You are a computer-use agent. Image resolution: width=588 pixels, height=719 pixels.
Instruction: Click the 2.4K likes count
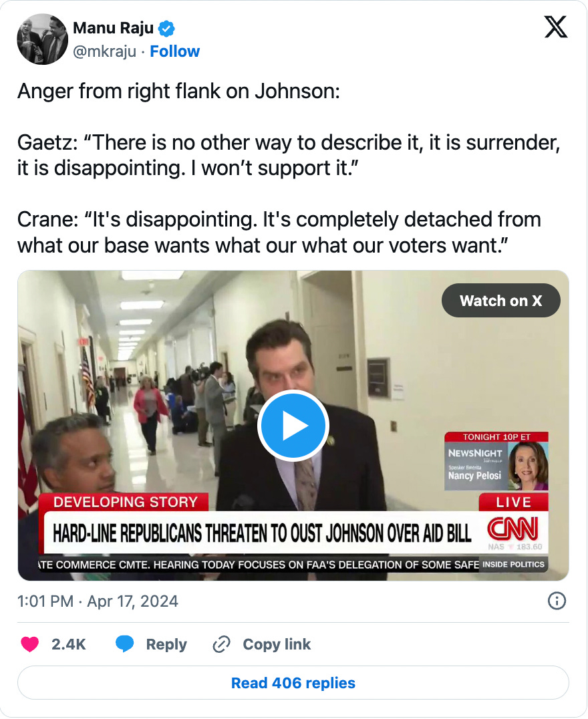(x=69, y=644)
